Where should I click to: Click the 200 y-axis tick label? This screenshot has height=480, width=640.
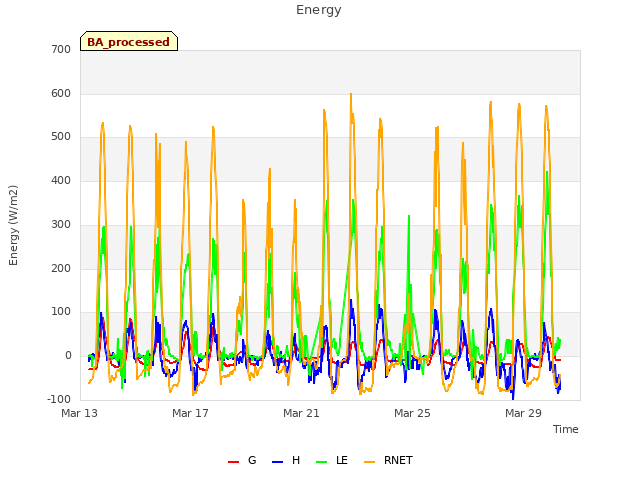[x=61, y=268]
